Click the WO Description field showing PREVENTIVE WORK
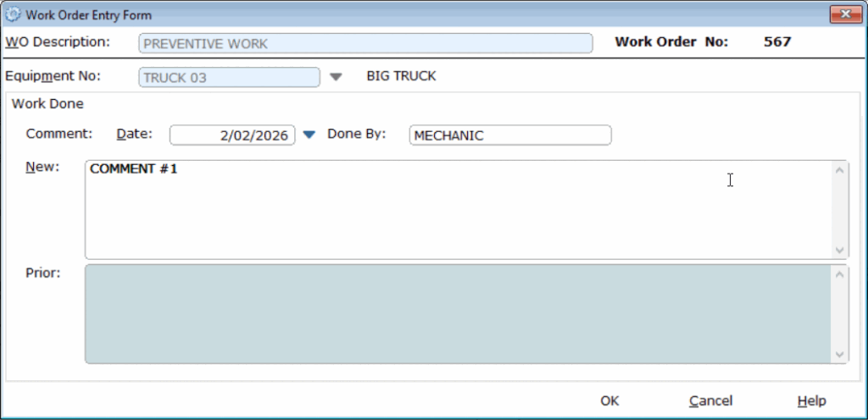 pos(365,43)
